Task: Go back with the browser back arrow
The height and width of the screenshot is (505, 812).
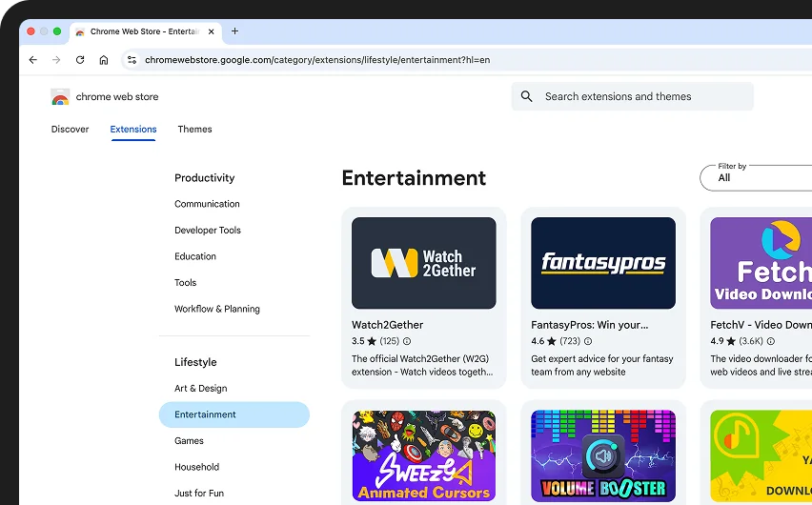Action: 33,60
